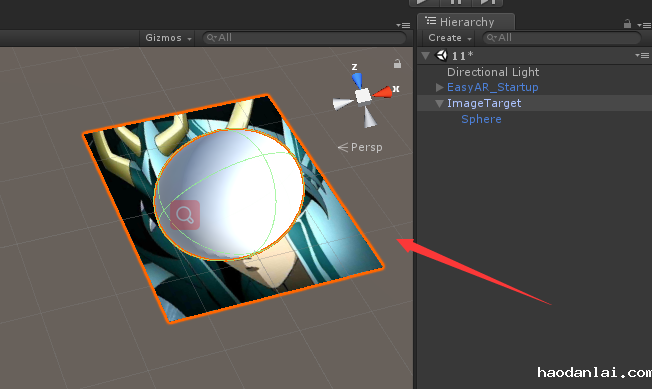This screenshot has height=389, width=652.
Task: Click the red X axis cone of scene gizmo
Action: pyautogui.click(x=383, y=92)
